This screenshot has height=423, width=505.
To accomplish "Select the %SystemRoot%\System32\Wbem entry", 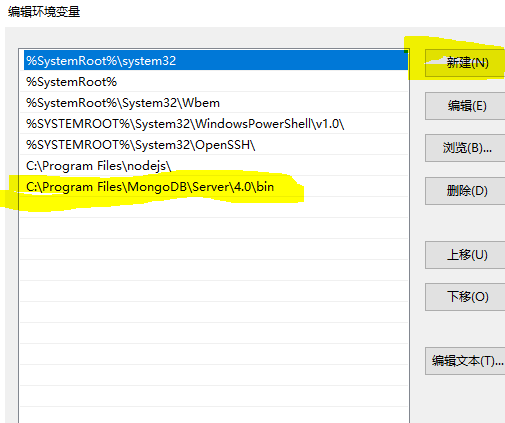I will click(214, 102).
